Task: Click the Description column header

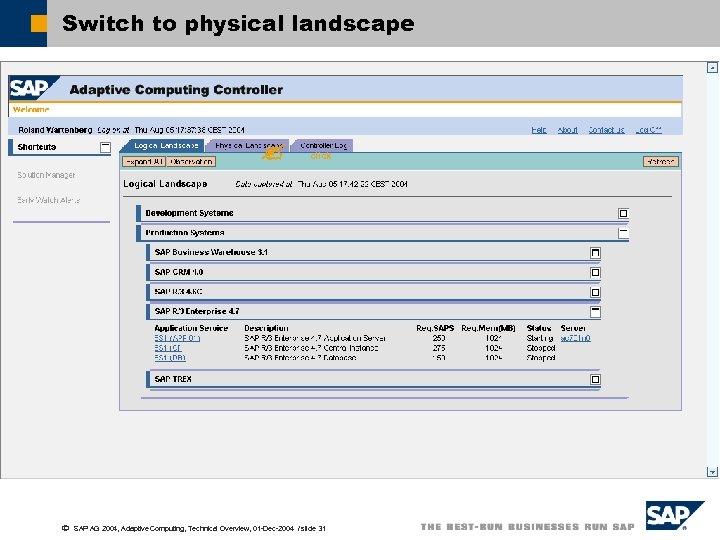Action: 266,328
